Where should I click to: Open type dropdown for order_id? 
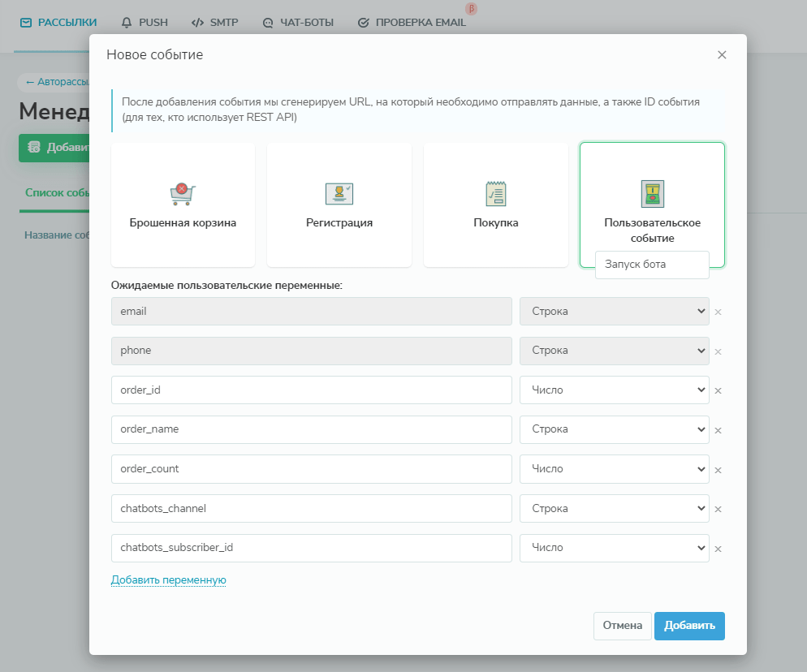pos(614,390)
